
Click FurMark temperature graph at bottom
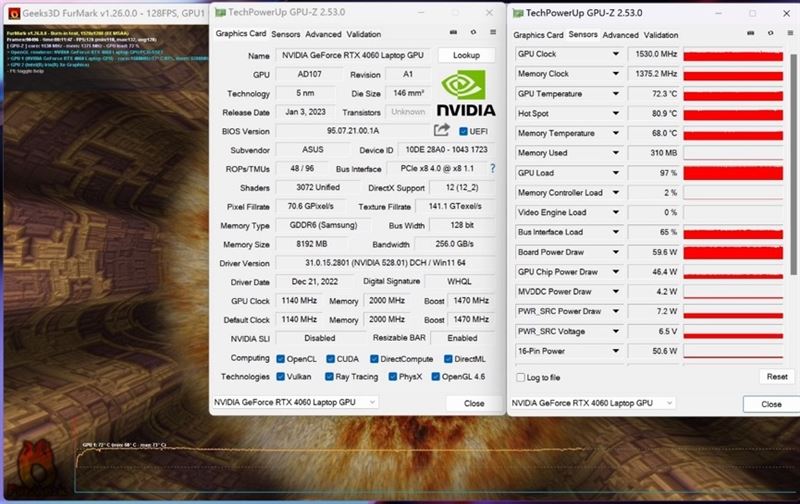coord(434,469)
